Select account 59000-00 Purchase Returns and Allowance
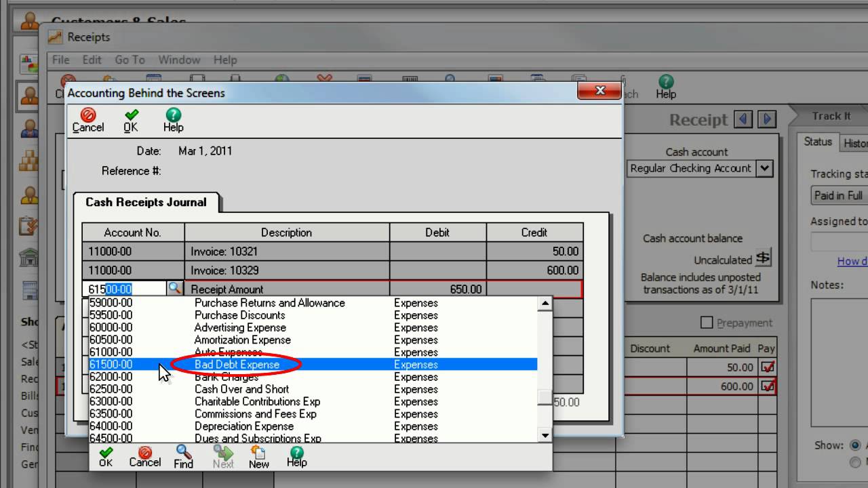Image resolution: width=868 pixels, height=488 pixels. tap(313, 303)
